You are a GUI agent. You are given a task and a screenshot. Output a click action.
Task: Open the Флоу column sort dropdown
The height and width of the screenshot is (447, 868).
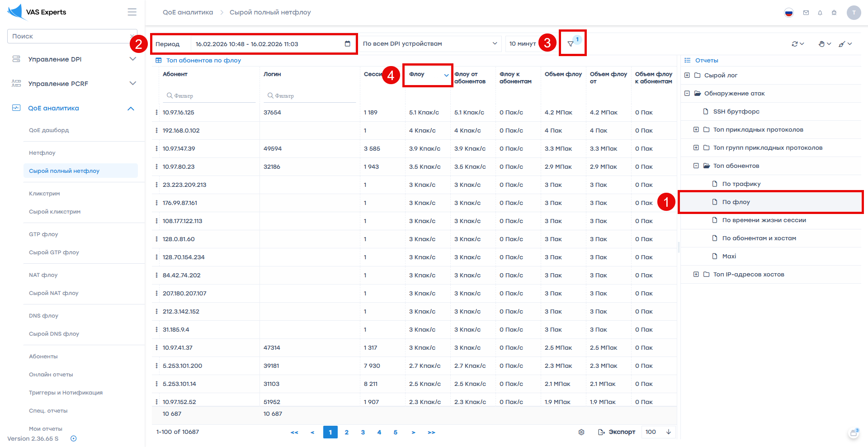click(x=446, y=75)
